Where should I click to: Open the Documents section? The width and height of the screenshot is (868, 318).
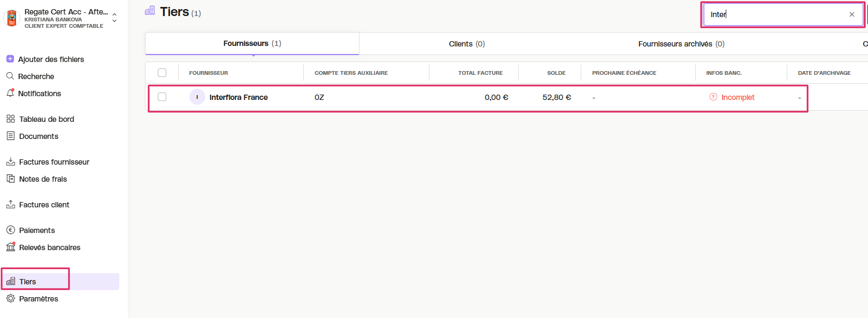pyautogui.click(x=39, y=136)
